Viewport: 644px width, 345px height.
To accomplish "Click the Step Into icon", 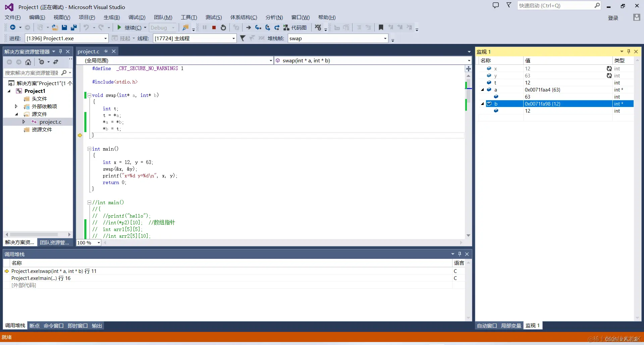I will [258, 27].
